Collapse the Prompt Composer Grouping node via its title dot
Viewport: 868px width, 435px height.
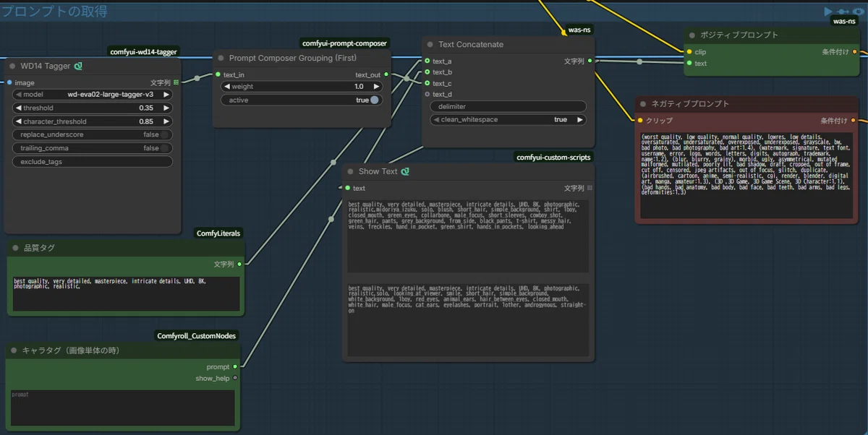pyautogui.click(x=221, y=58)
